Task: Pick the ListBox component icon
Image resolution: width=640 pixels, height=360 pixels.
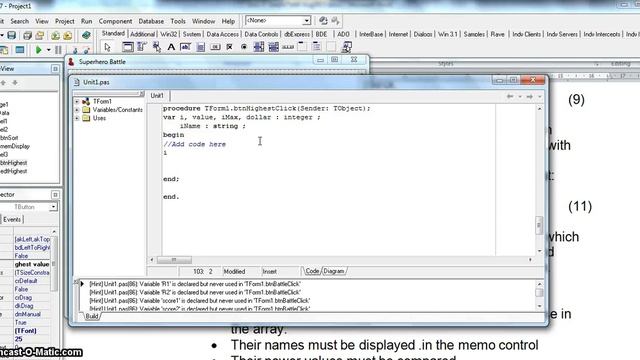Action: tap(259, 47)
